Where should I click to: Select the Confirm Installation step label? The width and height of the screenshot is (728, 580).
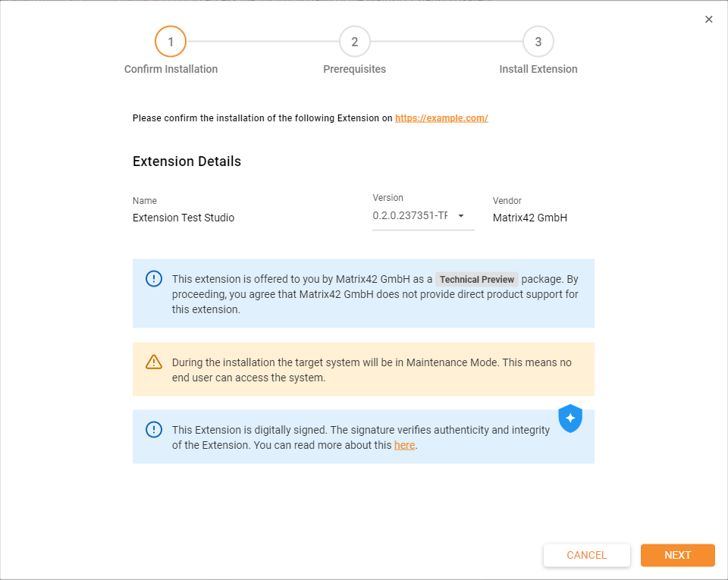click(171, 69)
